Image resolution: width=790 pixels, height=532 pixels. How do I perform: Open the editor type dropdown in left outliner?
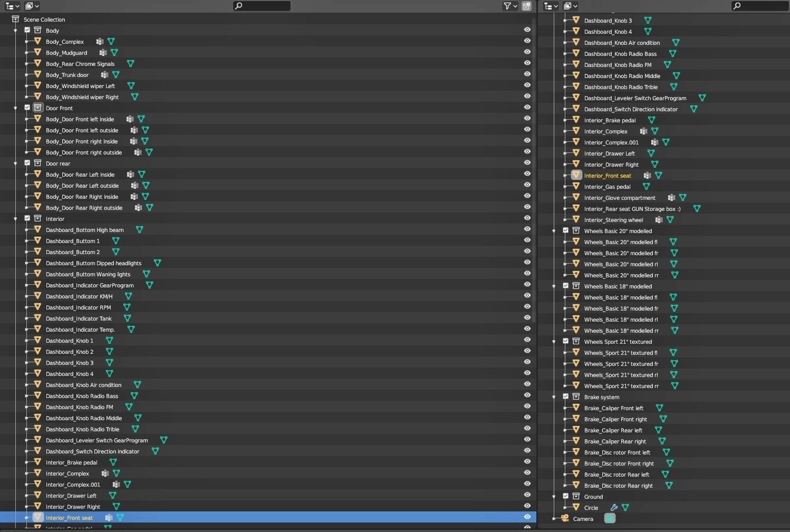pyautogui.click(x=12, y=6)
